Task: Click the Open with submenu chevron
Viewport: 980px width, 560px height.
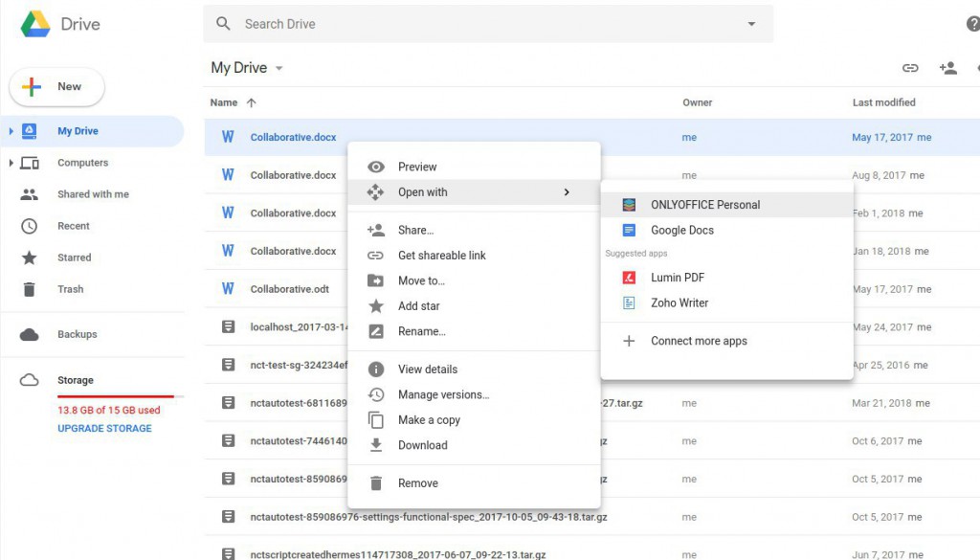Action: pyautogui.click(x=567, y=191)
